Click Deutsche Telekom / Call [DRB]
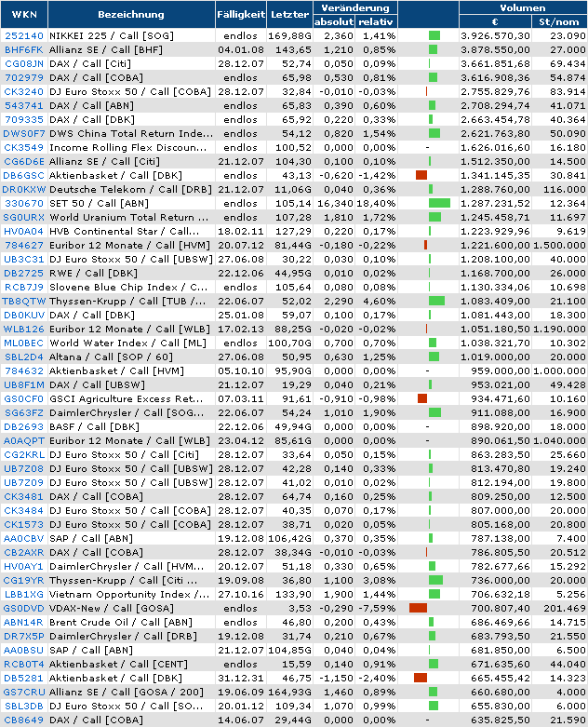The image size is (588, 727). (x=130, y=189)
